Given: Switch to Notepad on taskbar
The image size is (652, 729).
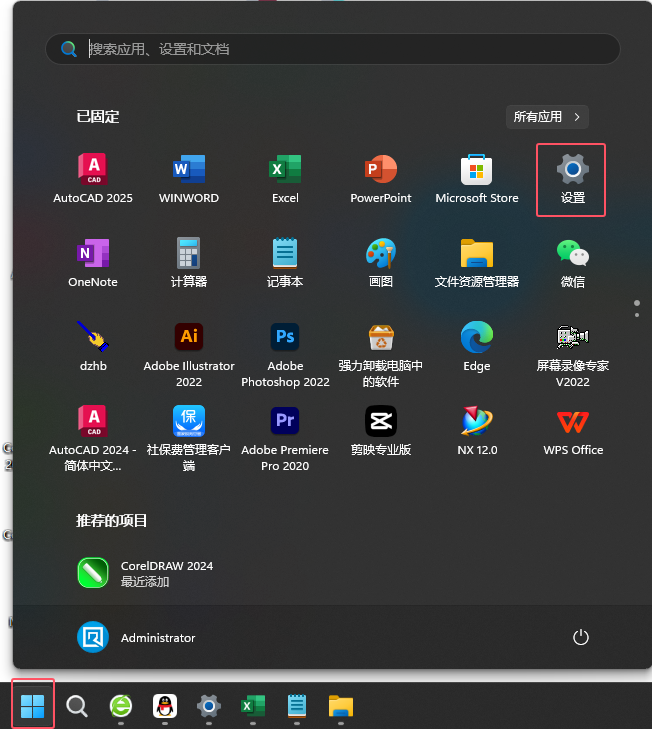Looking at the screenshot, I should pos(297,706).
